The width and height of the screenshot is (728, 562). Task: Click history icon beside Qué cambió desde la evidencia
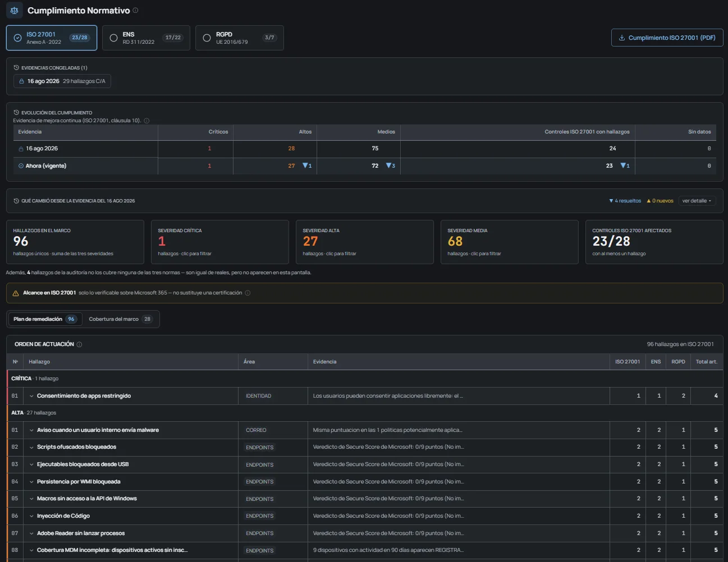pyautogui.click(x=16, y=201)
